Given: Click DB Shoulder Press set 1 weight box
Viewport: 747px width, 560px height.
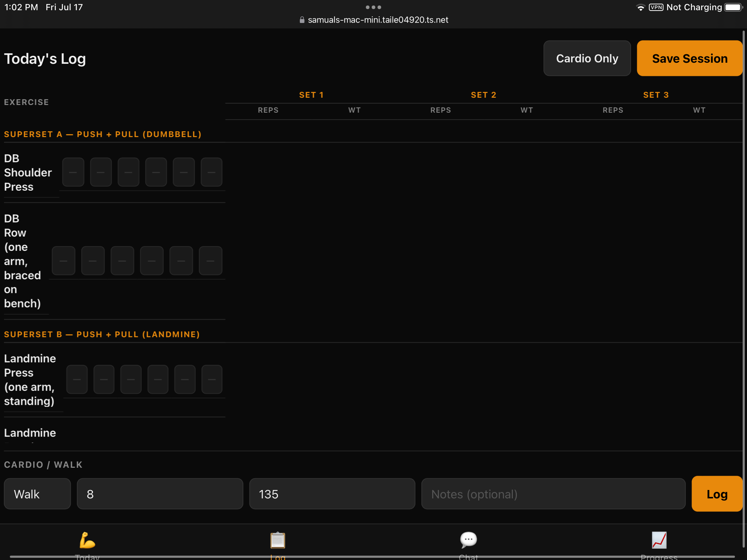Looking at the screenshot, I should tap(101, 172).
